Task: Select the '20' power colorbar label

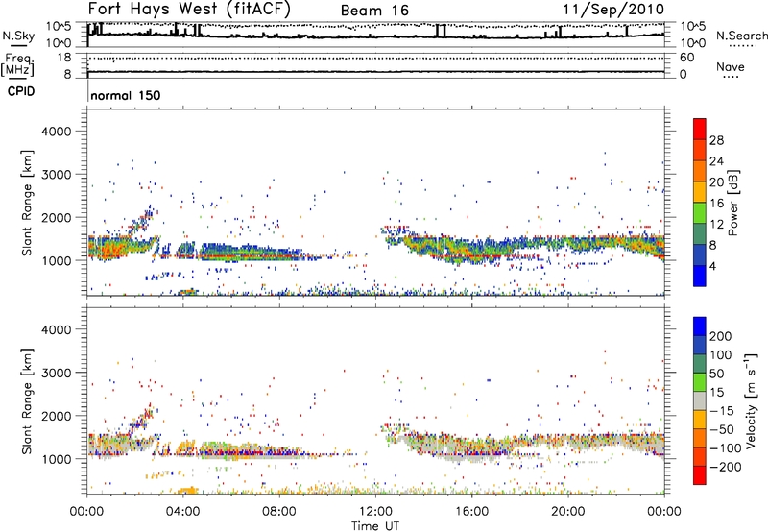Action: [716, 182]
